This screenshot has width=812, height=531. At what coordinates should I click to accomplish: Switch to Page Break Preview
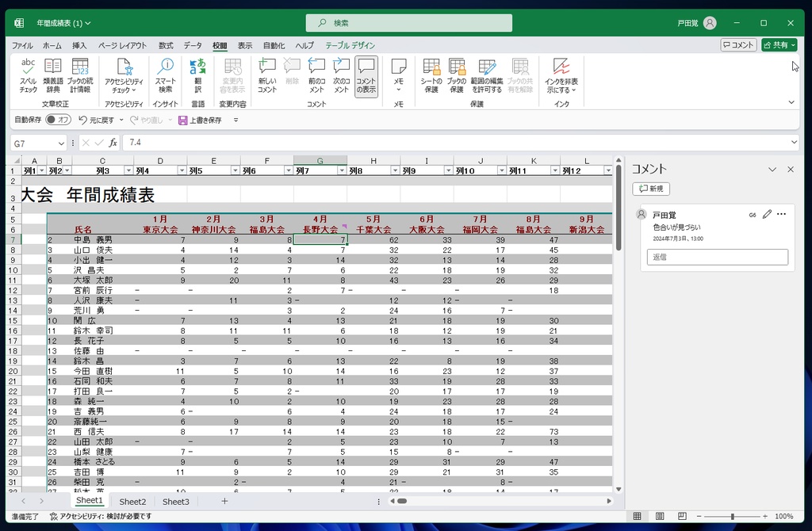pos(682,516)
